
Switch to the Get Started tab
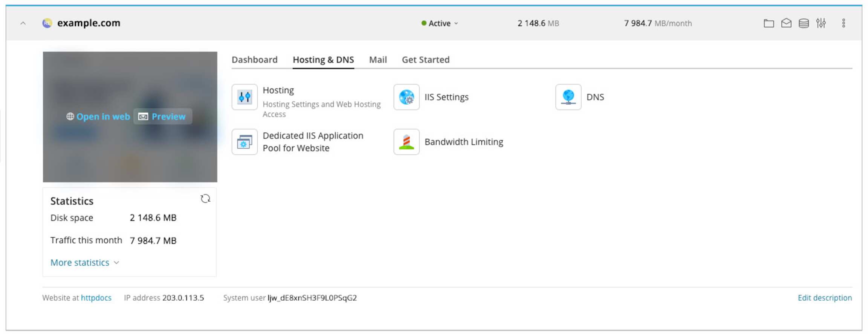coord(425,60)
